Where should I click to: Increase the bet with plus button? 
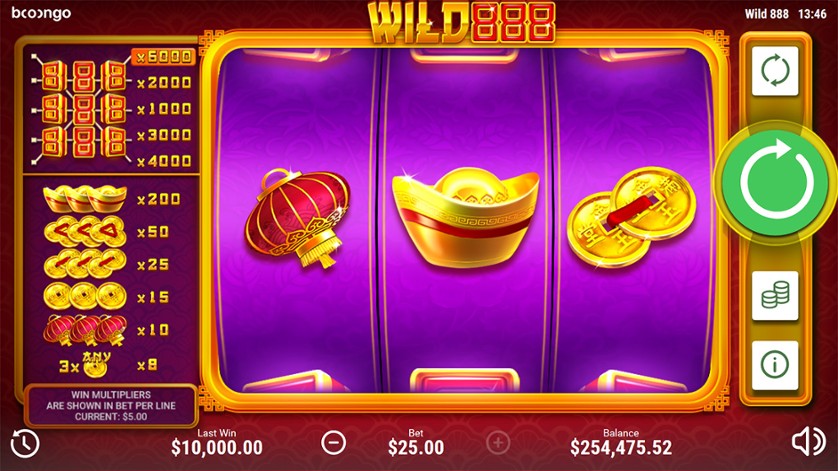click(498, 443)
